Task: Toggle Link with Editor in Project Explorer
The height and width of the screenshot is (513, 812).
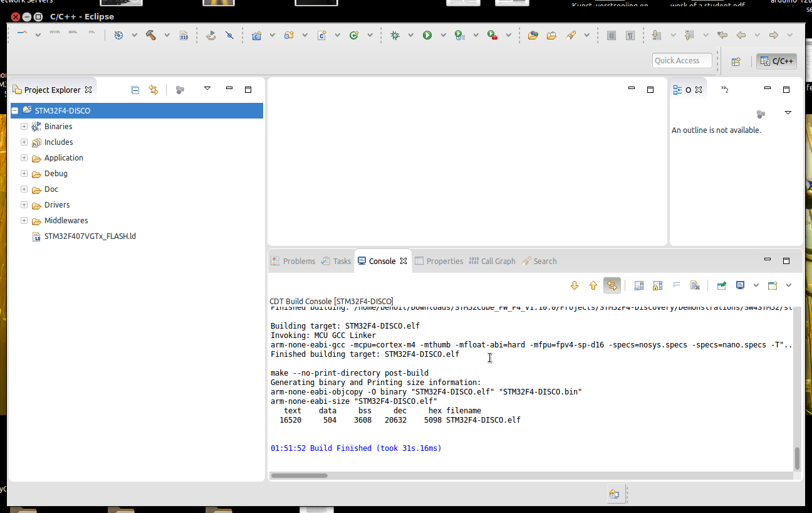Action: point(154,90)
